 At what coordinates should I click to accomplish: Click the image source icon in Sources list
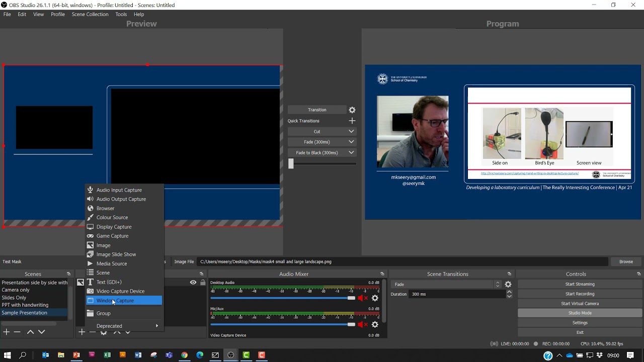(80, 283)
